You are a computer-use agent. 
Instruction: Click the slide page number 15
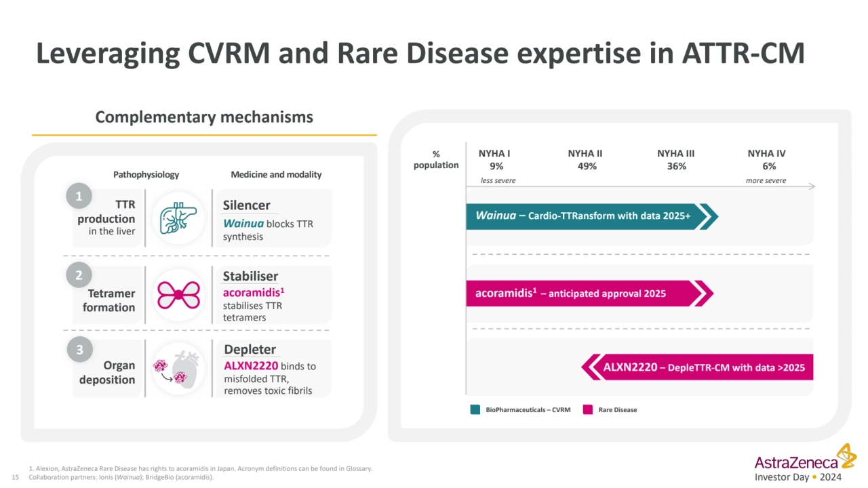click(x=16, y=477)
